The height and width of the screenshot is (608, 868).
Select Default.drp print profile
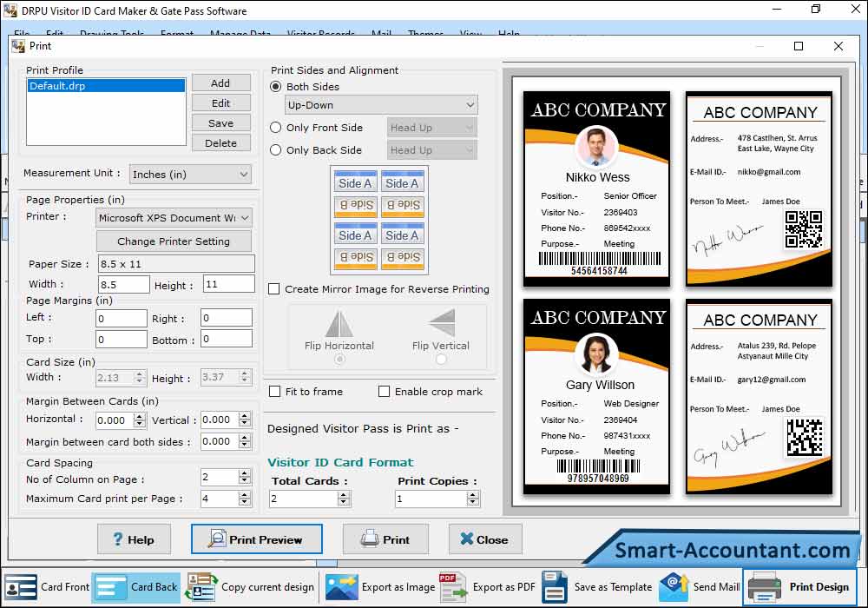(106, 86)
